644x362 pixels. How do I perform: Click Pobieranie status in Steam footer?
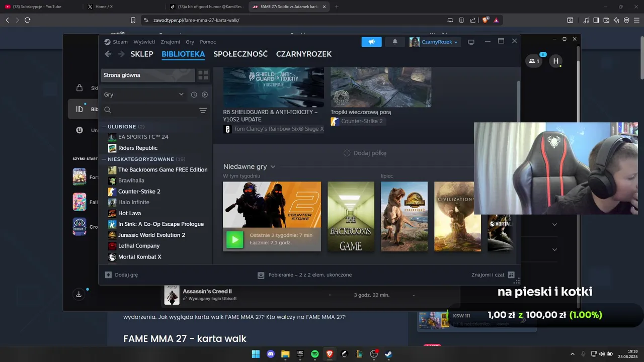tap(304, 275)
